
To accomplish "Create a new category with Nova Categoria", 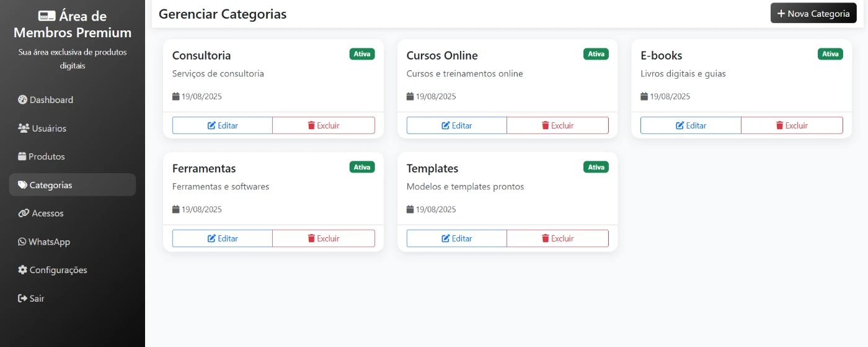I will (813, 14).
